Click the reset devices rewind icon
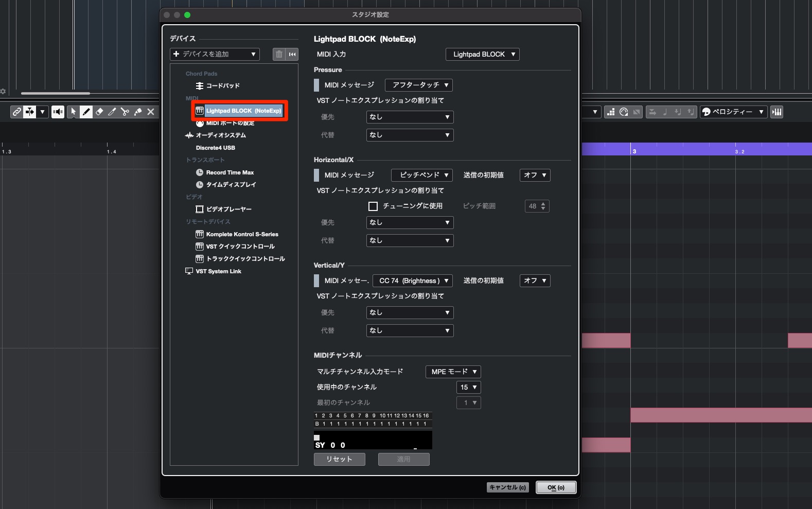 click(x=292, y=54)
